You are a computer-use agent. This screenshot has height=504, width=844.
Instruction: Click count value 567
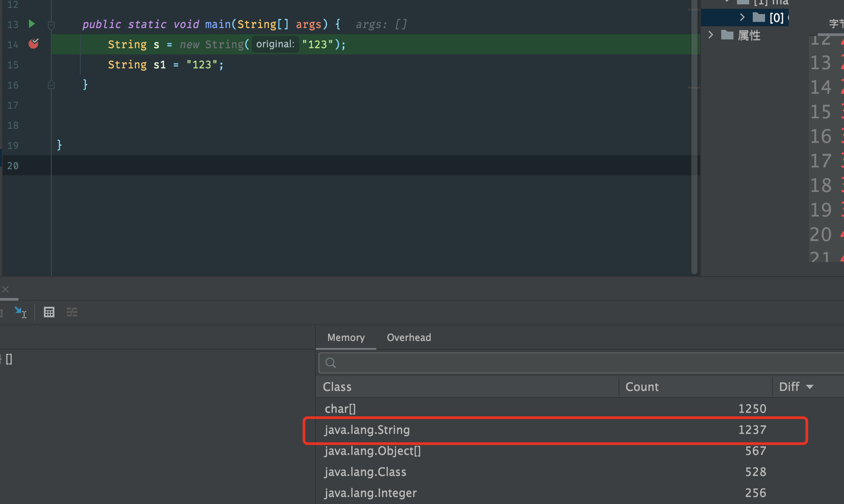click(755, 451)
